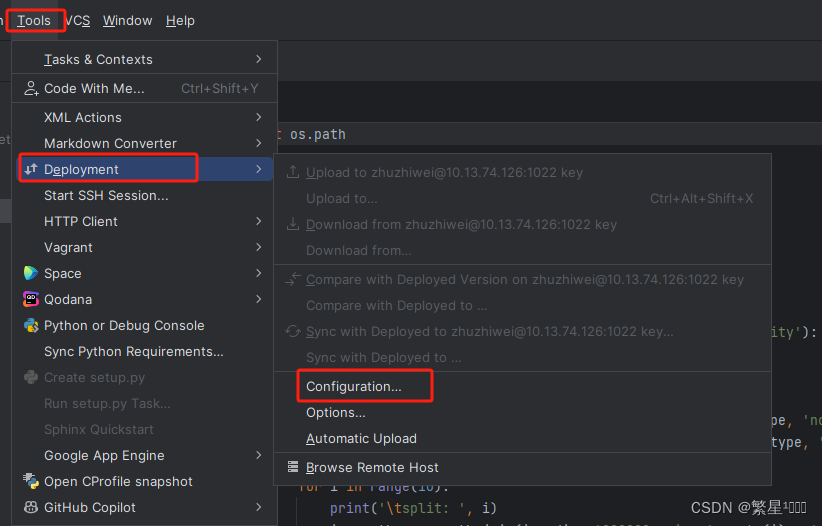Viewport: 822px width, 526px height.
Task: Open Browse Remote Host
Action: pos(522,467)
